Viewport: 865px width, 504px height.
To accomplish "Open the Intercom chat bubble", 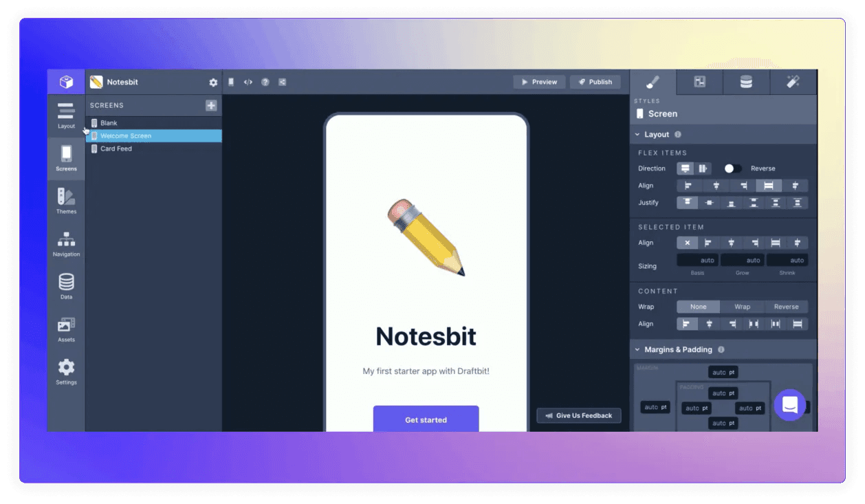I will point(790,404).
